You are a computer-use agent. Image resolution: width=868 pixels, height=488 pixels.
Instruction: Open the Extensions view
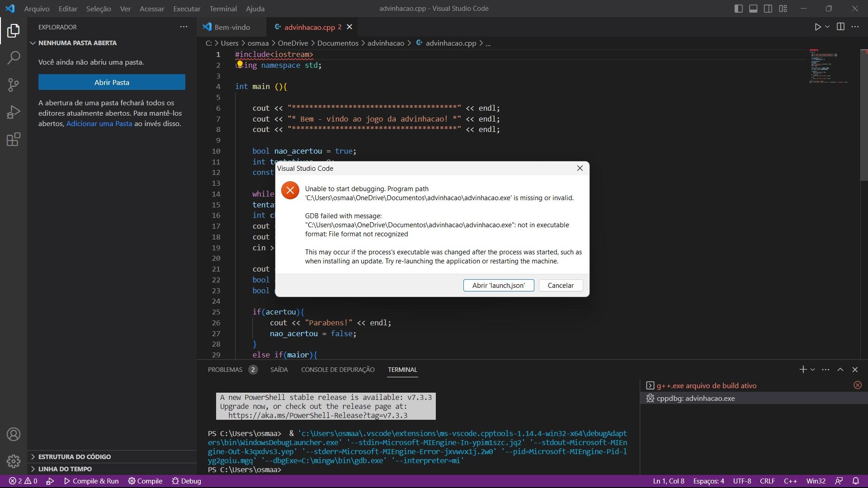pos(14,139)
